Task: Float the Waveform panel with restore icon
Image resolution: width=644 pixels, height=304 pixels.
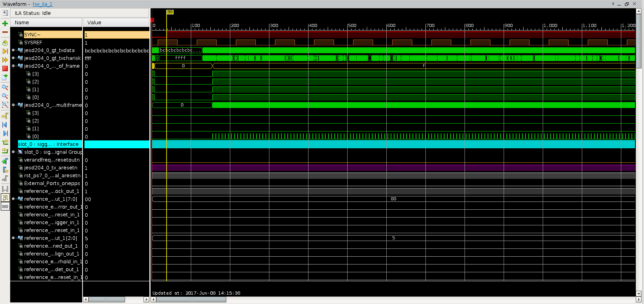Action: pyautogui.click(x=627, y=4)
